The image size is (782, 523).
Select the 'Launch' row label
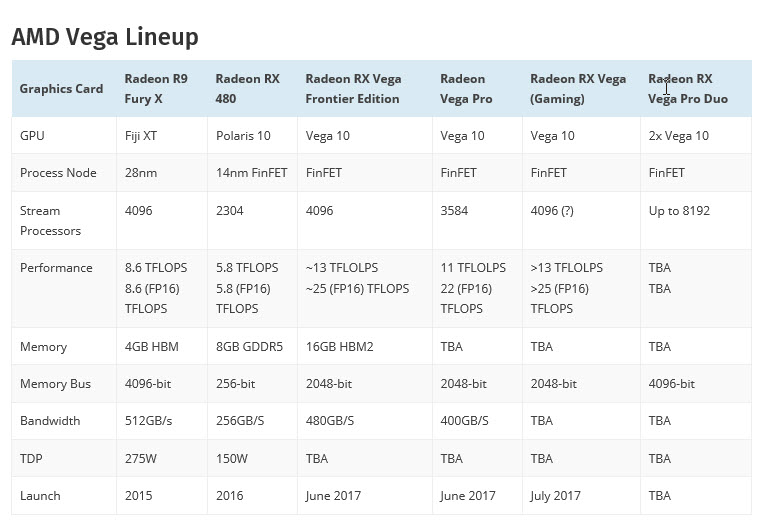pyautogui.click(x=40, y=496)
